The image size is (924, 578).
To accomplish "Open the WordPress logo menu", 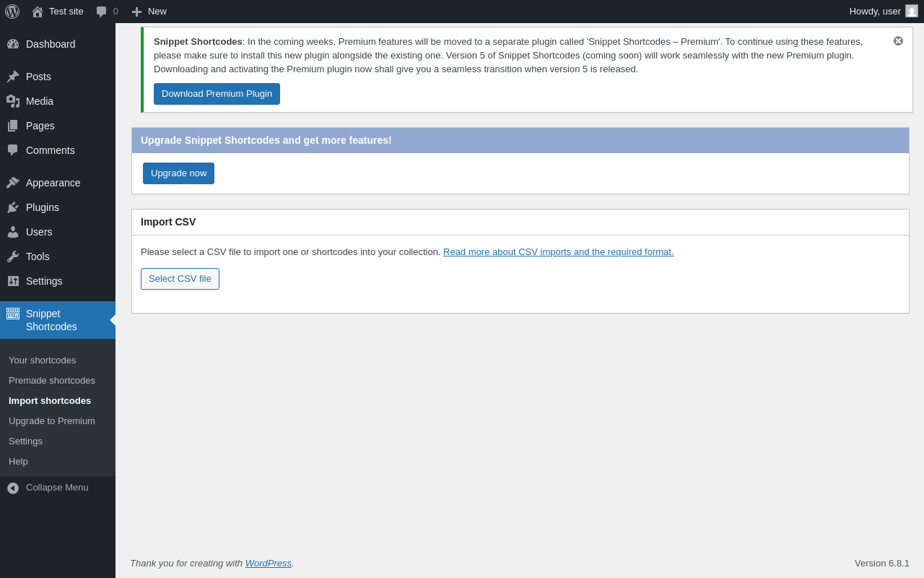I will (12, 12).
